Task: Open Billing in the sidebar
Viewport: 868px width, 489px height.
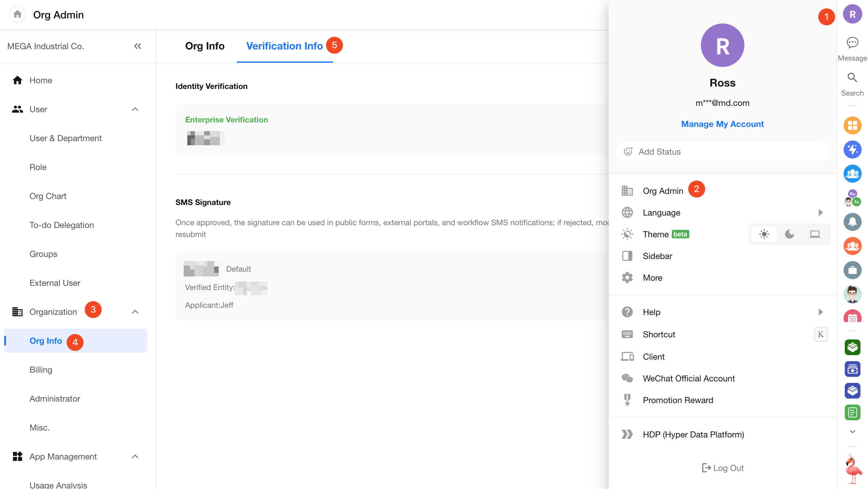Action: click(x=41, y=370)
